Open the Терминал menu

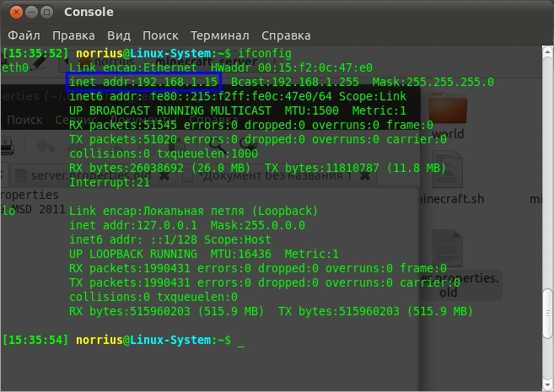(x=220, y=35)
